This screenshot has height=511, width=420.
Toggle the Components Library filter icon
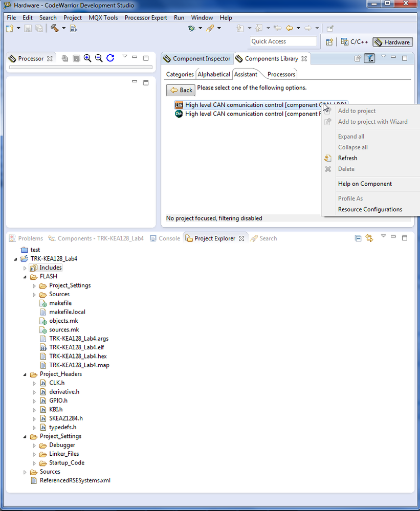point(369,58)
